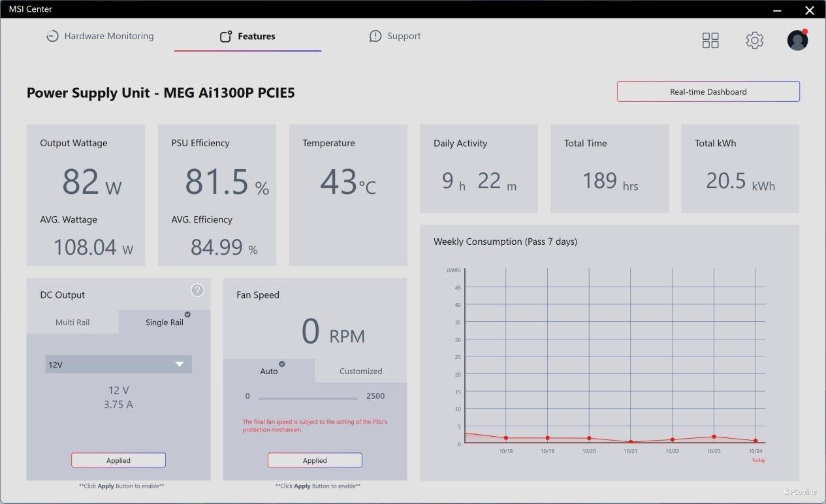Open the apps grid icon
This screenshot has height=504, width=826.
[x=710, y=40]
